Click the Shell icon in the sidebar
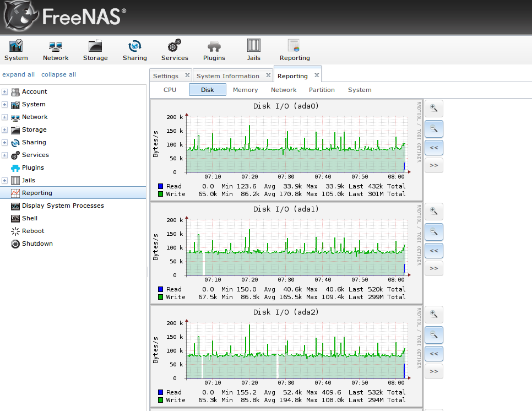This screenshot has height=411, width=532. point(15,218)
